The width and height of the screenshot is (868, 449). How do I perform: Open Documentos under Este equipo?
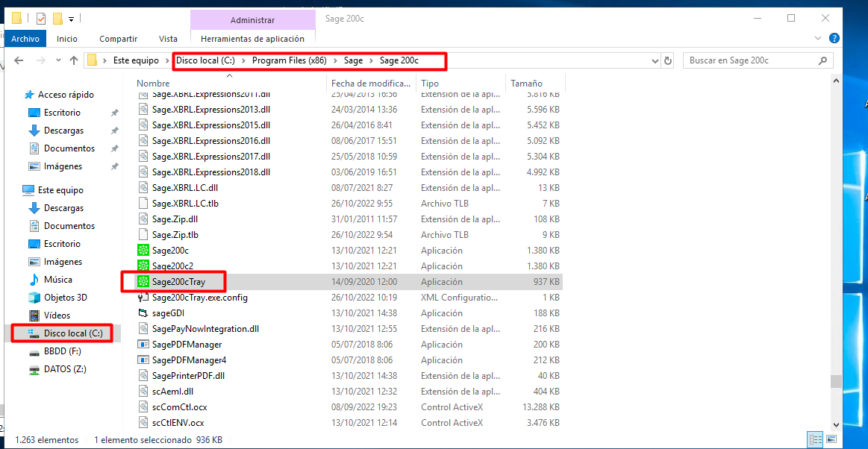(x=69, y=225)
